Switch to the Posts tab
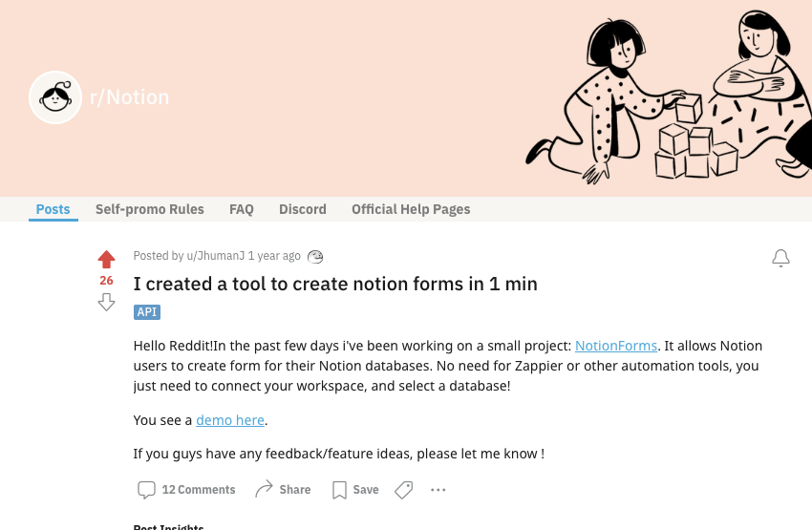812x530 pixels. (53, 209)
